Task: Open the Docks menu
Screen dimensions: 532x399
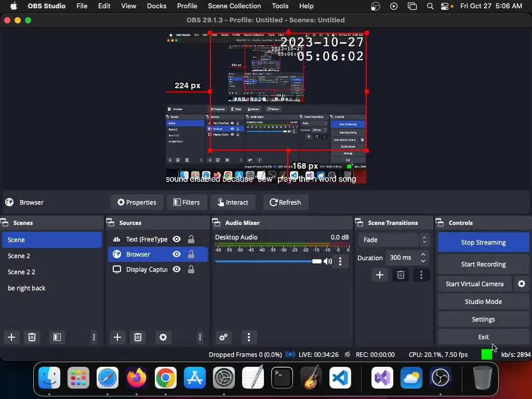Action: coord(157,6)
